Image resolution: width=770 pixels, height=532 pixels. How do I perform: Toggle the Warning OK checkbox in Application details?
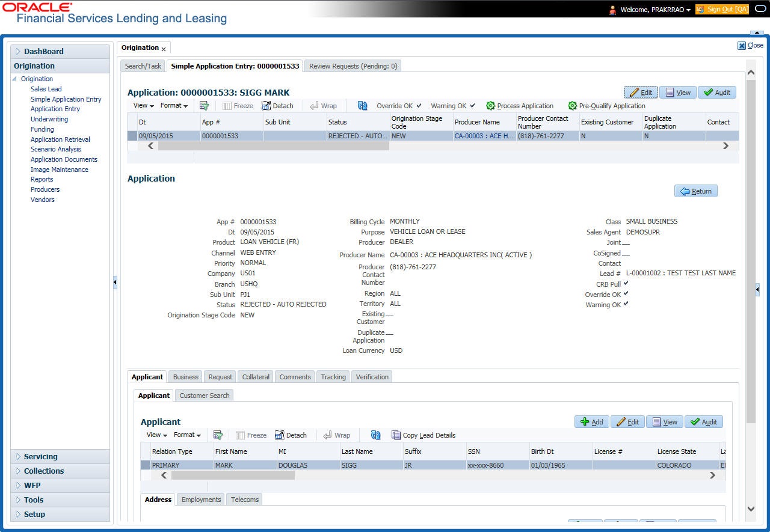[626, 304]
